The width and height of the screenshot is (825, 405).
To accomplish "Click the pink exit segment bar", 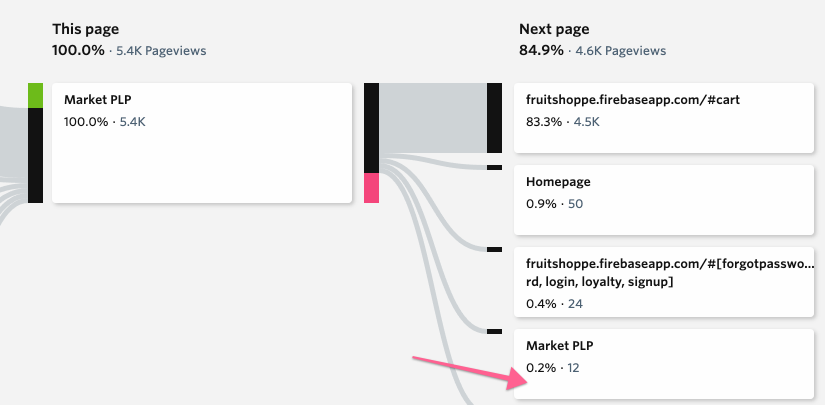I will tap(371, 188).
